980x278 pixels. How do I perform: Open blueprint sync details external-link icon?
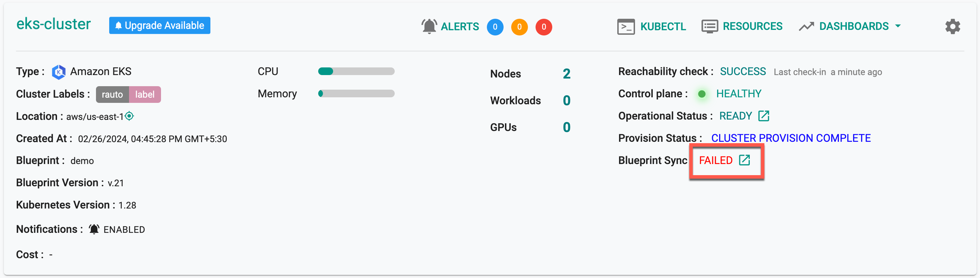[744, 160]
